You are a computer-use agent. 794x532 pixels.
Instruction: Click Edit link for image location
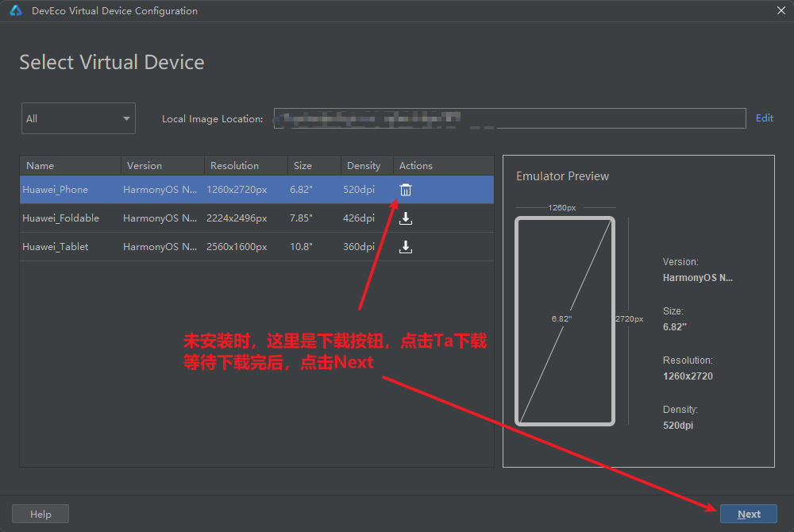tap(764, 118)
